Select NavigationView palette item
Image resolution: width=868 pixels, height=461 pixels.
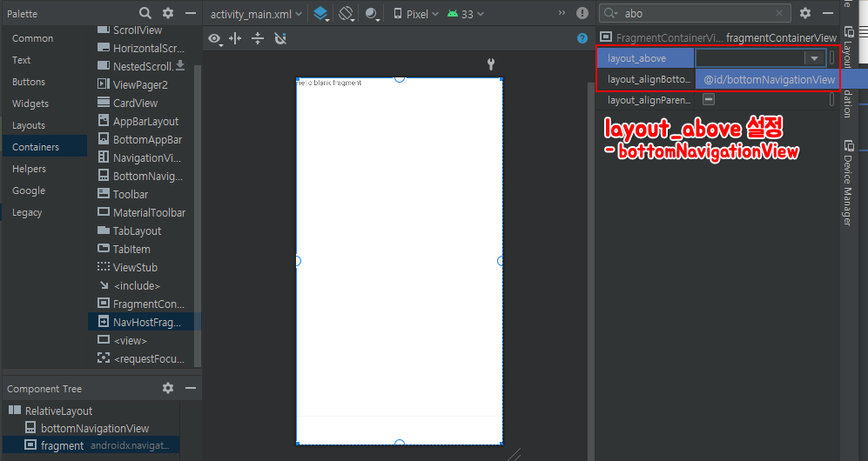[x=141, y=157]
